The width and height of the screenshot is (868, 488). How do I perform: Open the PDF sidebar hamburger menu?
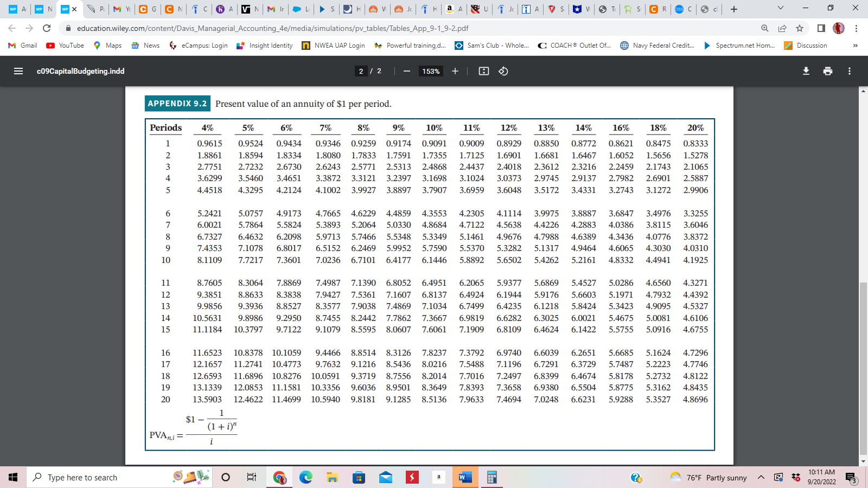coord(18,71)
